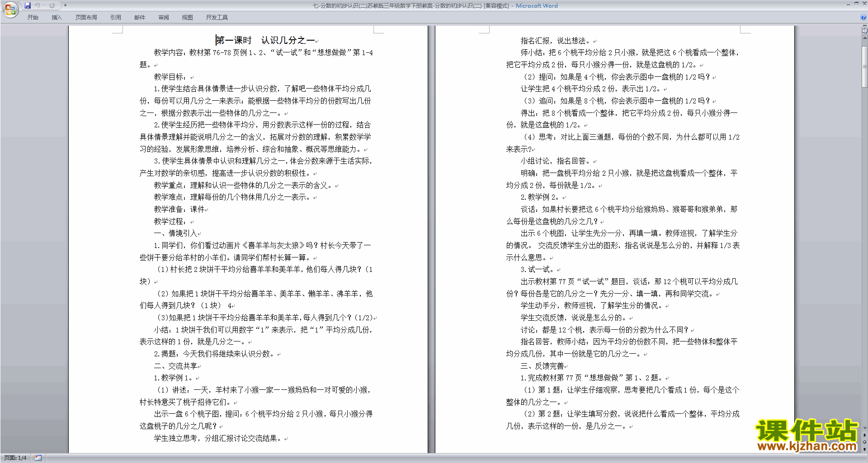Redo with the quick access repeat icon
The width and height of the screenshot is (868, 463).
[x=52, y=5]
